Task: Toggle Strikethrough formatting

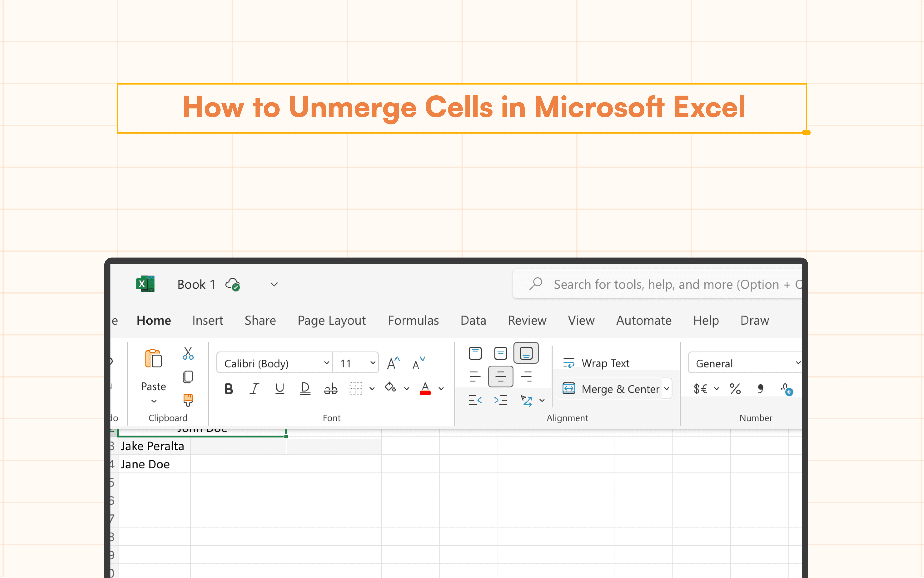Action: (x=331, y=389)
